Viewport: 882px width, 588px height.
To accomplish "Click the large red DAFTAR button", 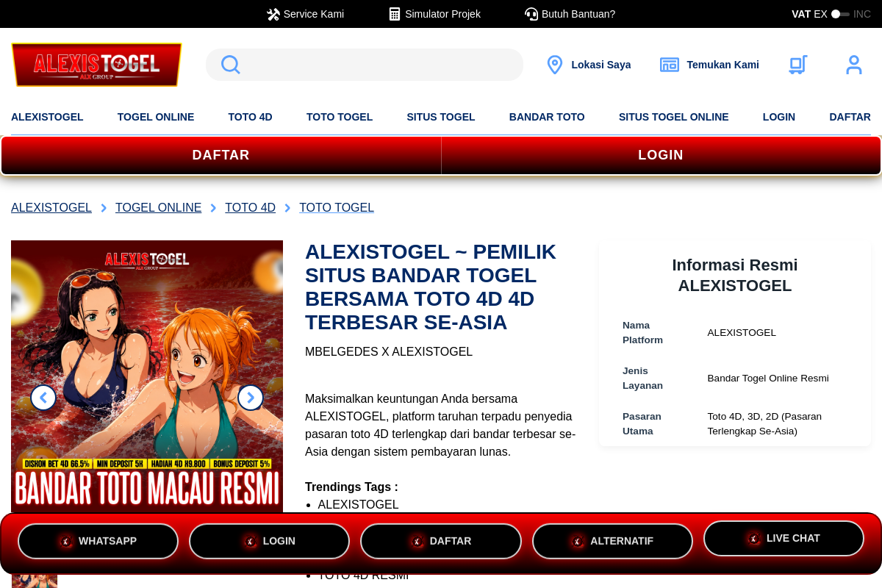I will 221,155.
